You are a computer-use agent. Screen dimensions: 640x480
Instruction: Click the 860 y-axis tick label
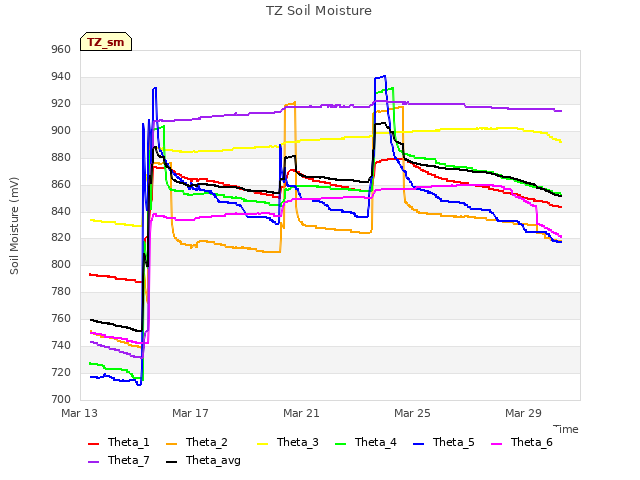tap(61, 184)
